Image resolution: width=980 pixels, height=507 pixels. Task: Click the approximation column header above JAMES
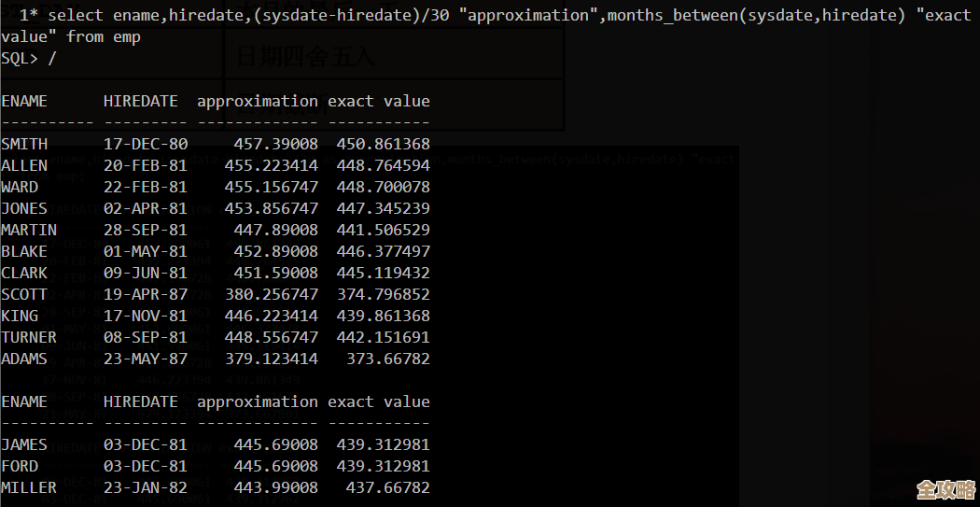[257, 401]
